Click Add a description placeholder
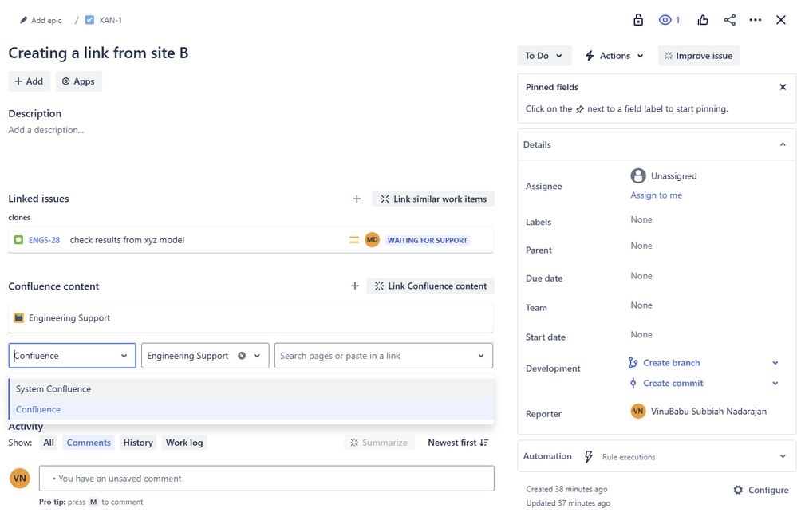Screen dimensions: 797x532 (x=46, y=130)
